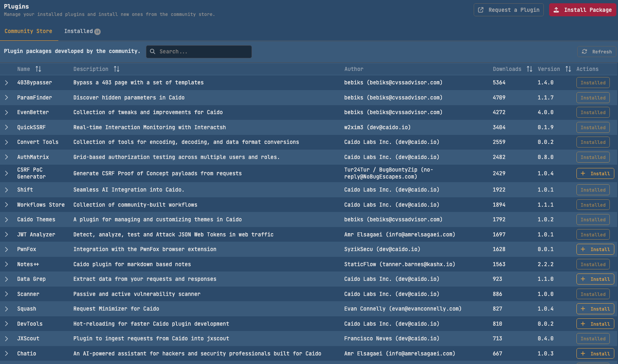The height and width of the screenshot is (364, 618).
Task: Install the Data Grep plugin
Action: 595,279
